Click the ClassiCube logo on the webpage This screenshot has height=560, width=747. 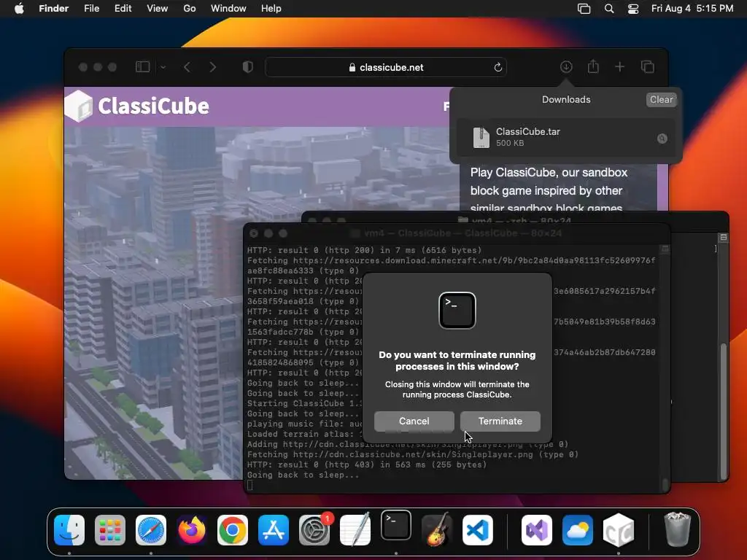click(x=138, y=106)
